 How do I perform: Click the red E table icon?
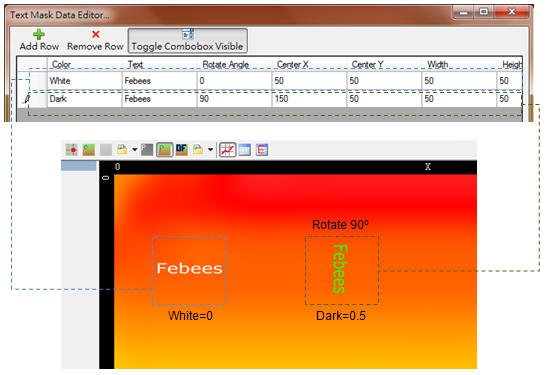click(x=262, y=150)
